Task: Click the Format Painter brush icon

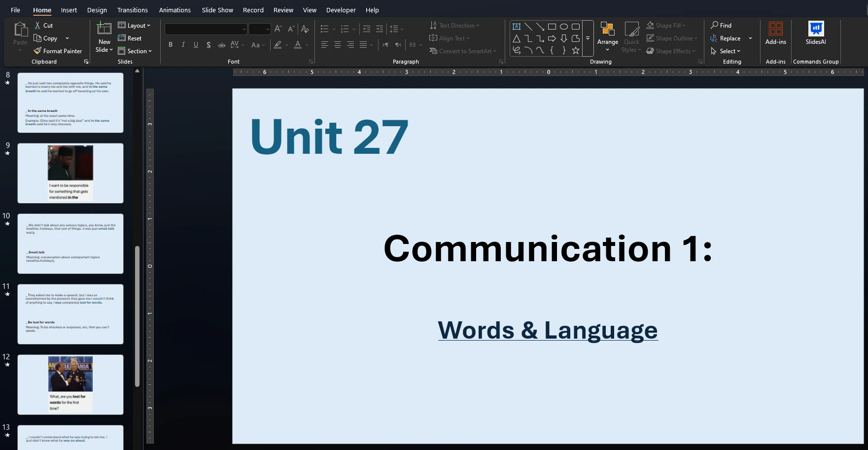Action: [x=37, y=51]
